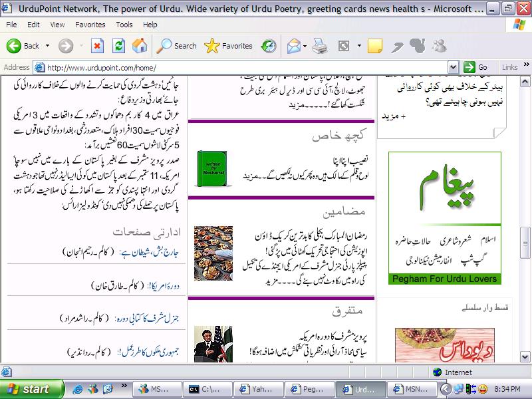This screenshot has width=532, height=399.
Task: Click the 8:34 PM clock
Action: tap(507, 389)
